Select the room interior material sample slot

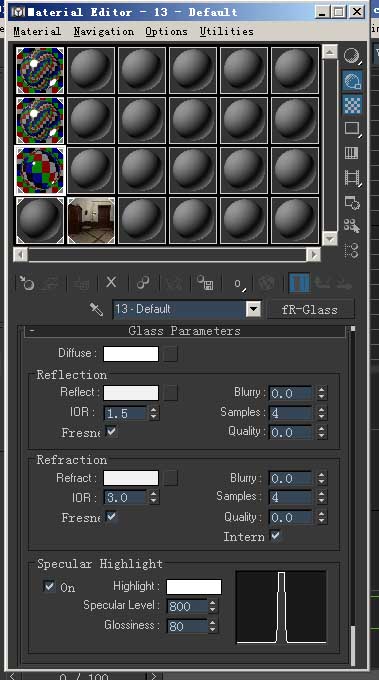click(x=91, y=221)
